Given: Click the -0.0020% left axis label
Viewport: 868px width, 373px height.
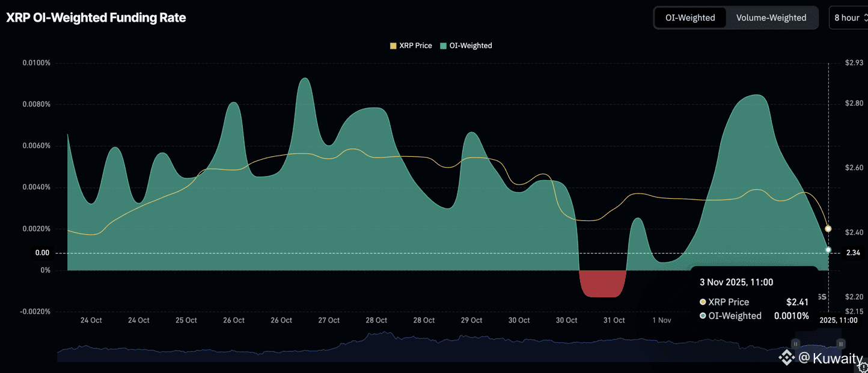Looking at the screenshot, I should pos(35,312).
